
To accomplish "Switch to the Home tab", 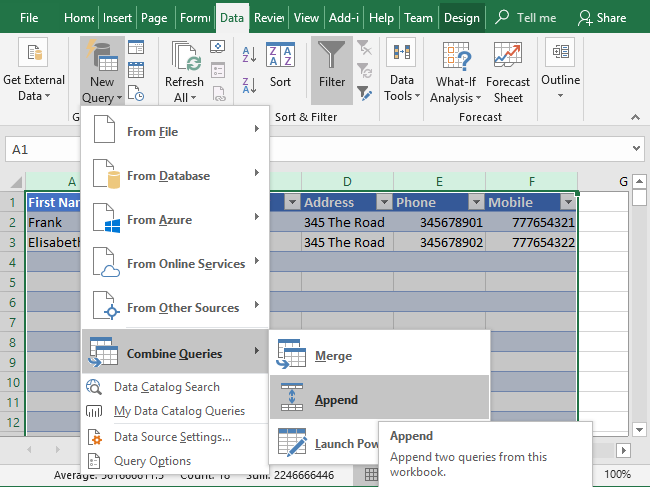I will point(79,18).
